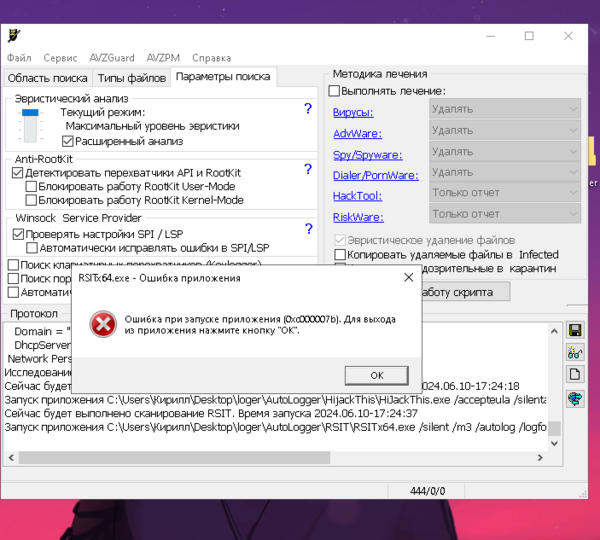Click the сканирование RSIT log line
The image size is (600, 540).
(x=211, y=413)
